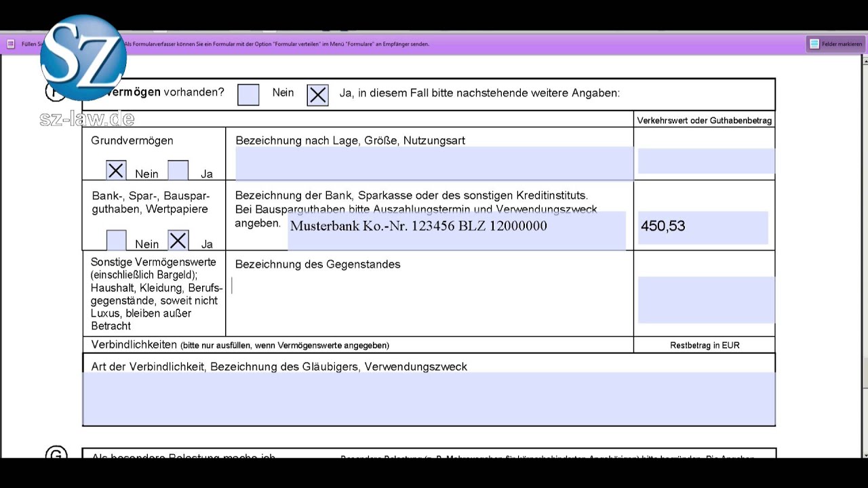Click the Grundvermögen Verkehrswert amount field

706,161
